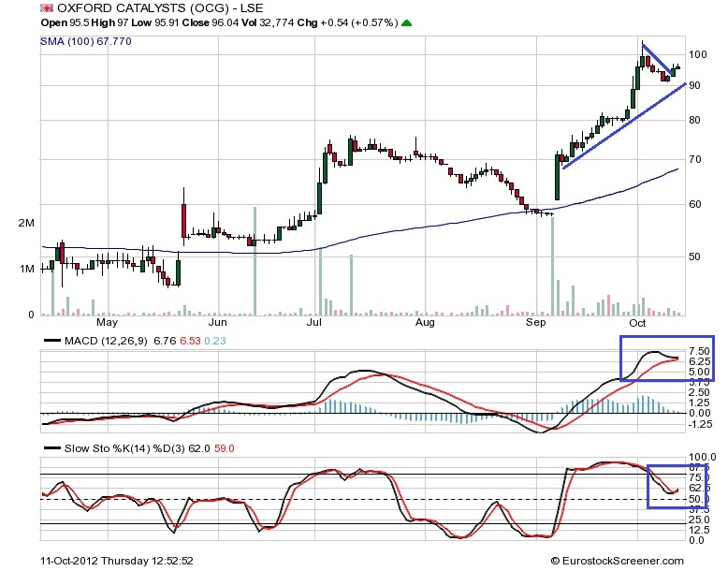Click the Slow Sto %K(14) %D(3) label
The image size is (728, 571).
124,448
